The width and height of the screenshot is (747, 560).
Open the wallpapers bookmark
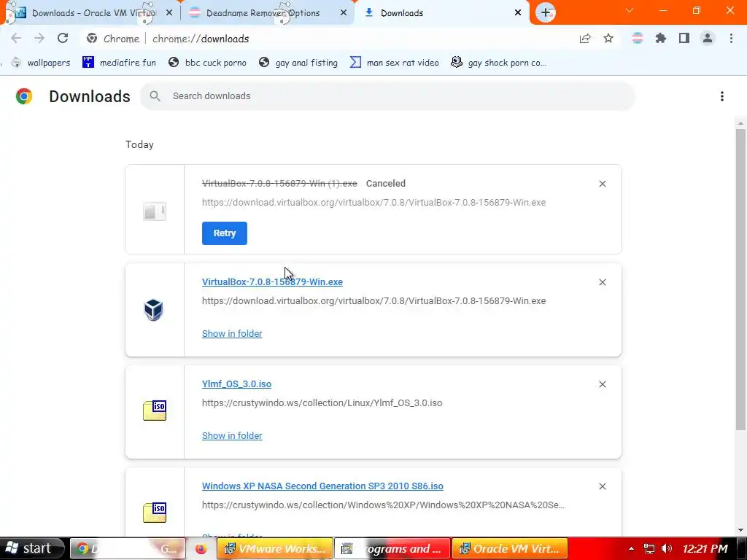click(41, 63)
